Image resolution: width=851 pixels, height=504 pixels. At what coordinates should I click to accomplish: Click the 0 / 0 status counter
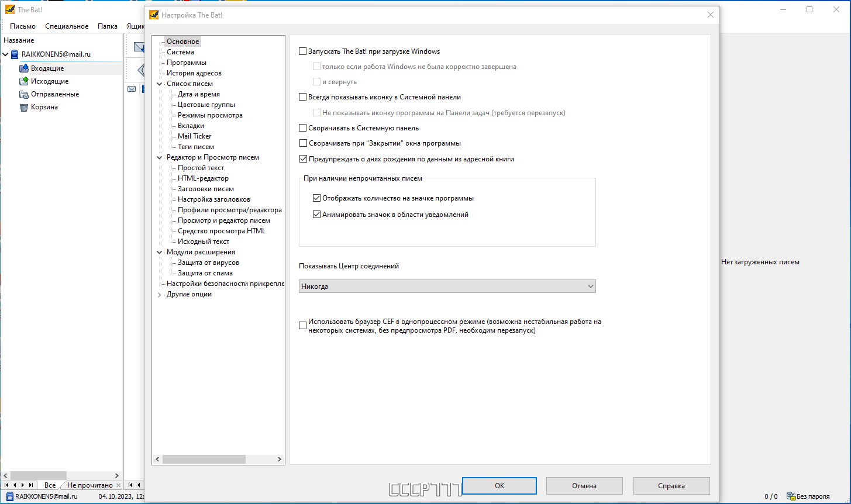[771, 496]
